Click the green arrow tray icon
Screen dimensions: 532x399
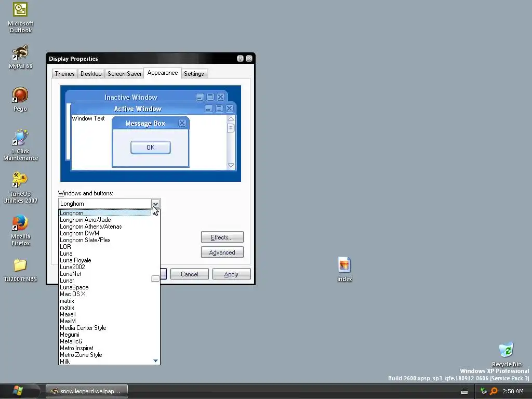484,391
